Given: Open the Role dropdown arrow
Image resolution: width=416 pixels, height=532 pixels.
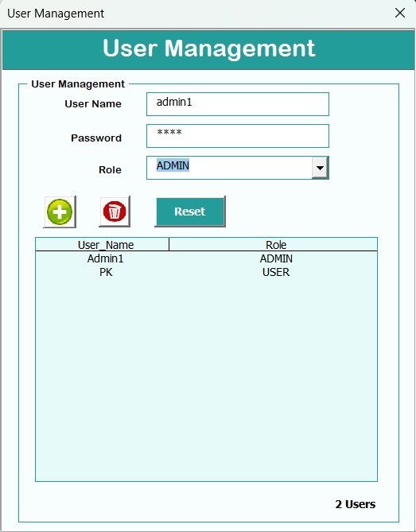Looking at the screenshot, I should click(320, 168).
